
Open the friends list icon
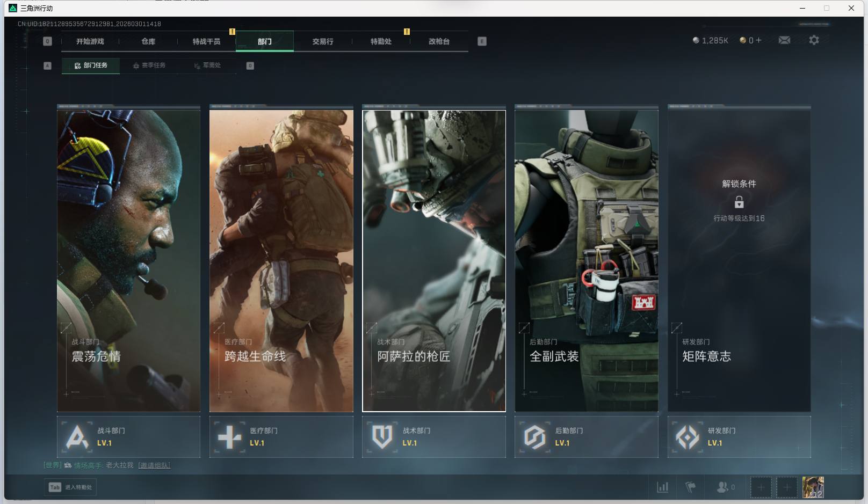tap(722, 487)
